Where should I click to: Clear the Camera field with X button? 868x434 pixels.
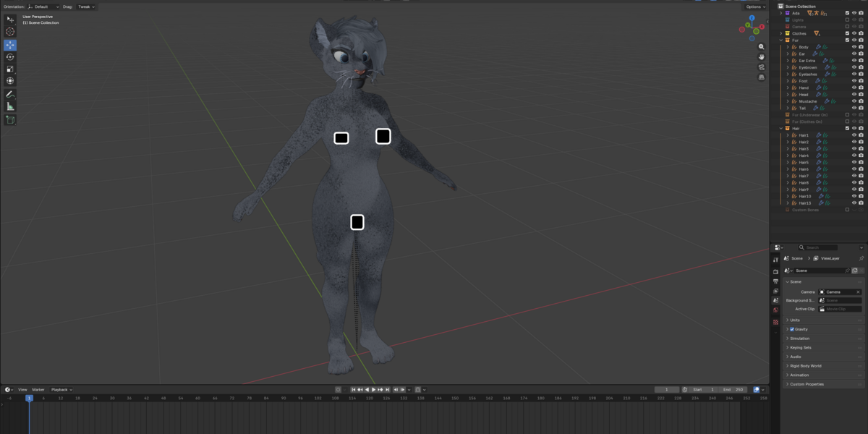coord(858,292)
